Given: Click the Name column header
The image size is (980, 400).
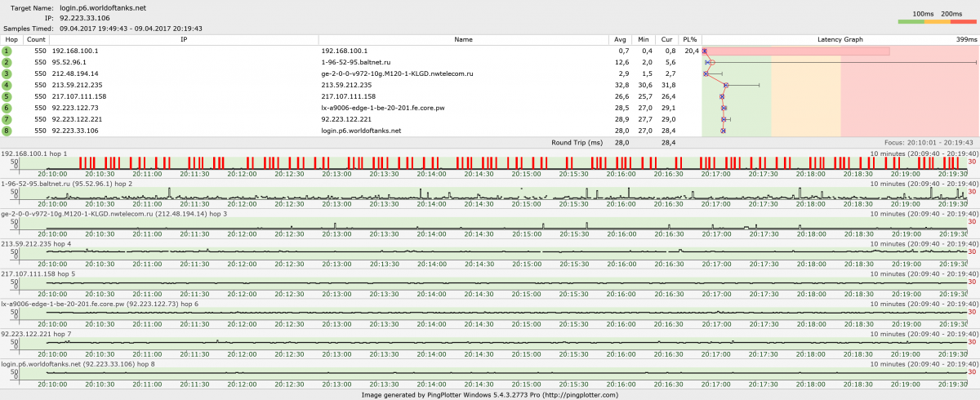Looking at the screenshot, I should 463,39.
